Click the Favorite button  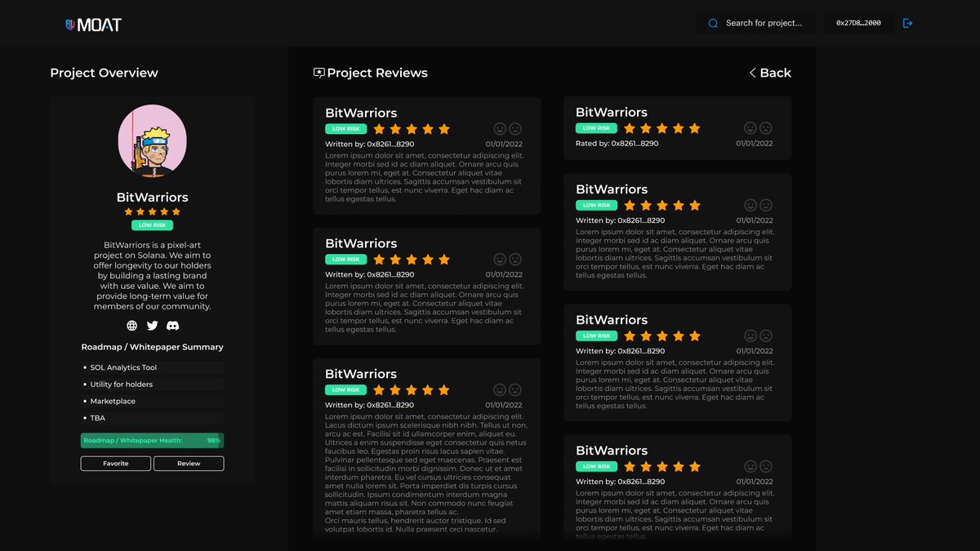pos(116,464)
